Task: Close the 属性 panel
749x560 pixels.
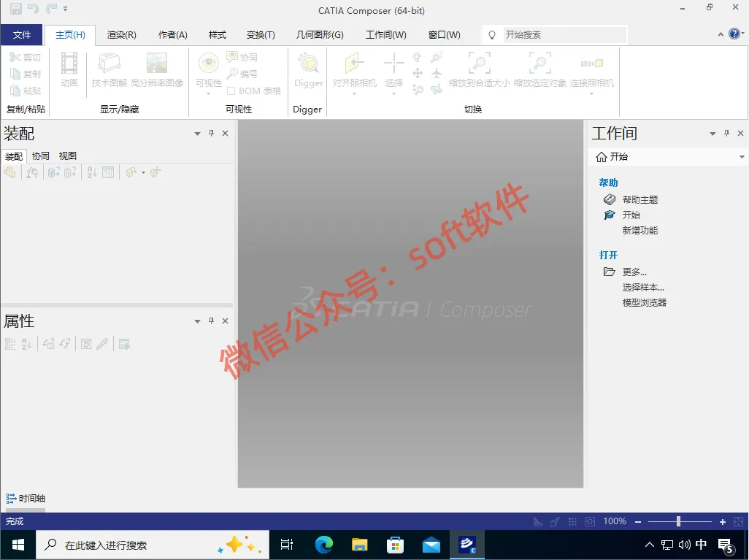Action: pos(225,321)
